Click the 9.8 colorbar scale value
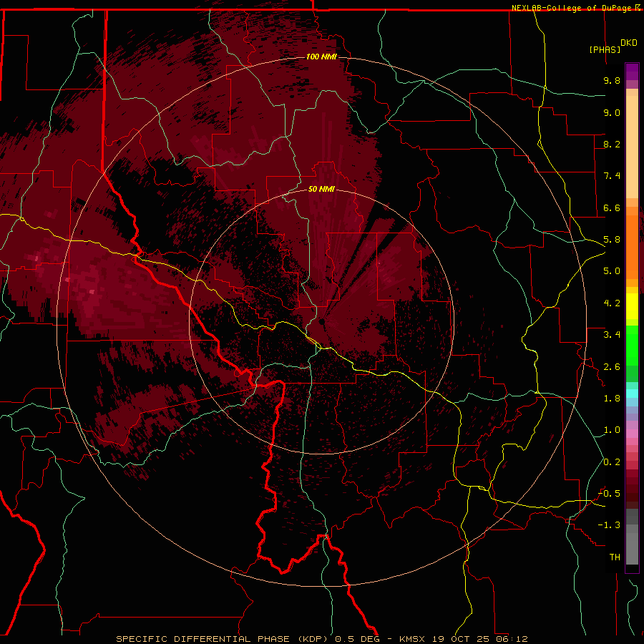This screenshot has height=644, width=644. pos(612,80)
